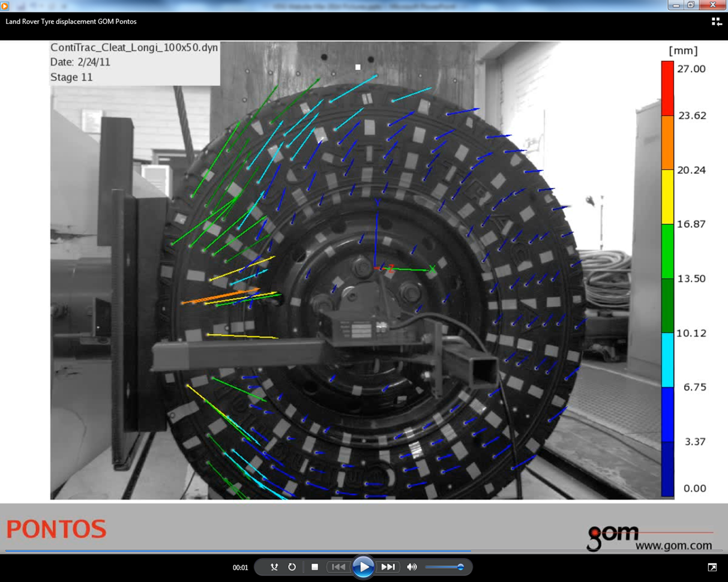Click the red 27.00 legend value
Viewport: 728px width, 582px height.
(691, 69)
